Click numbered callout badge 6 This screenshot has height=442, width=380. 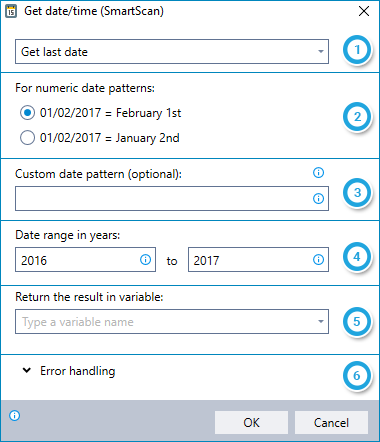pos(357,376)
